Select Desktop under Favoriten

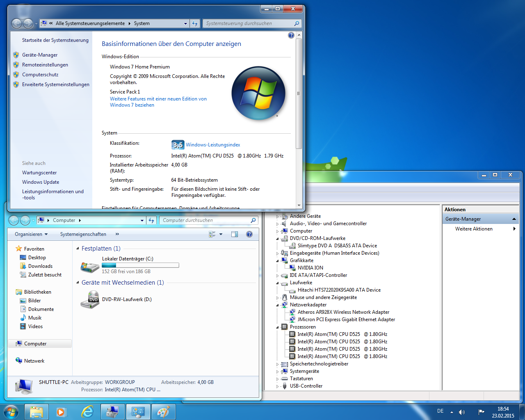pyautogui.click(x=37, y=258)
